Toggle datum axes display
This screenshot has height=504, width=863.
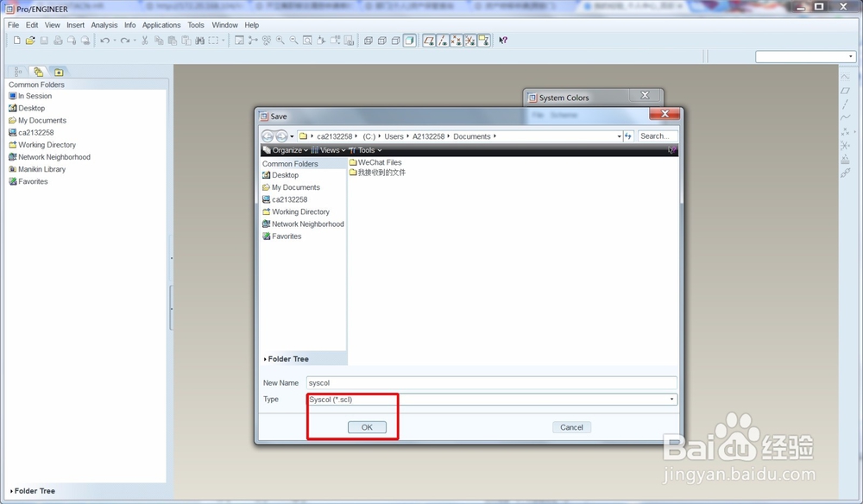[443, 41]
